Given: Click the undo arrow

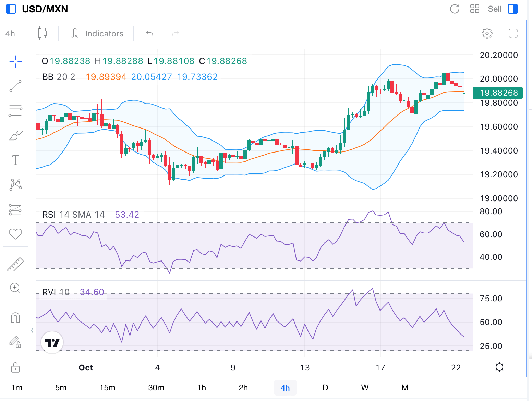Looking at the screenshot, I should [x=149, y=33].
